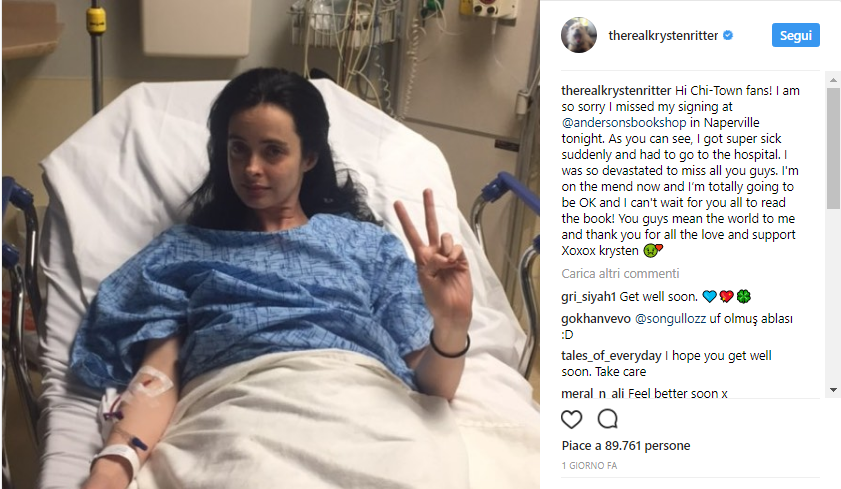View who liked via Piace a 89.761 persone
Image resolution: width=841 pixels, height=489 pixels.
pyautogui.click(x=626, y=446)
